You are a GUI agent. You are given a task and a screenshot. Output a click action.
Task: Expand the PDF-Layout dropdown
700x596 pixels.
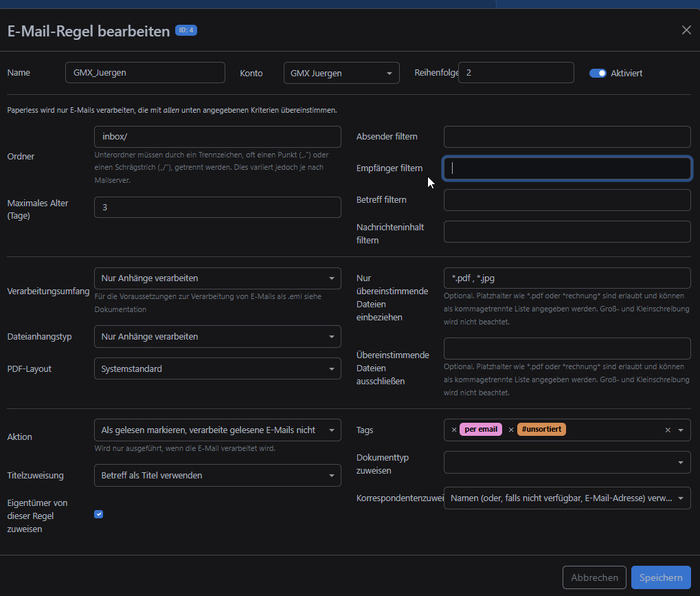click(217, 368)
